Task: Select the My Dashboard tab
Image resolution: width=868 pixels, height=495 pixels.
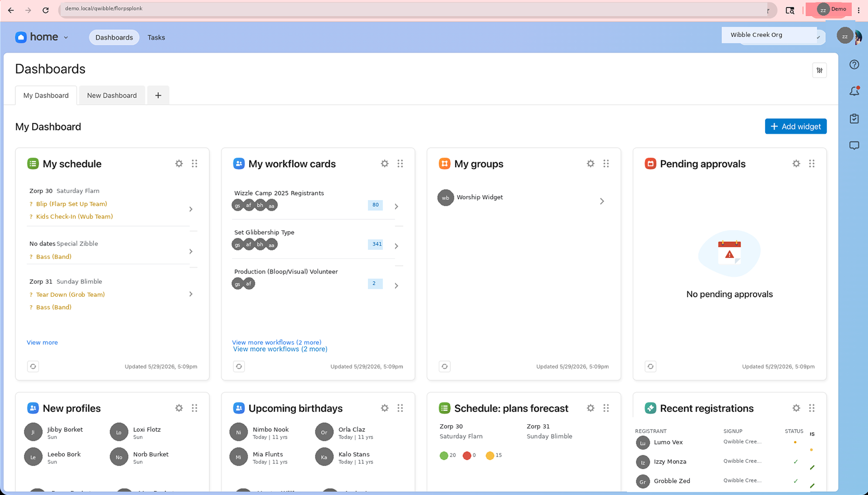Action: pyautogui.click(x=46, y=95)
